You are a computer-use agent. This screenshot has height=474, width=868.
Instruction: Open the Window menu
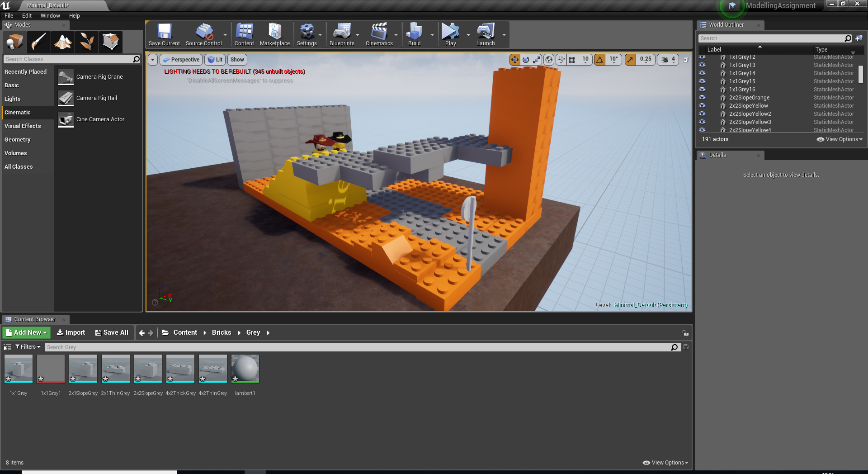[50, 16]
